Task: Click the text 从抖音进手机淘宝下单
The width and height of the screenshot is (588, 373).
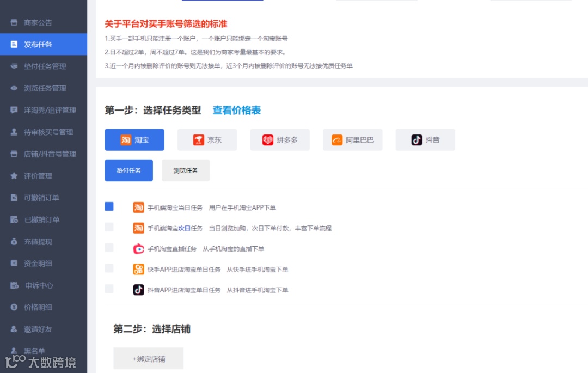Action: click(257, 290)
